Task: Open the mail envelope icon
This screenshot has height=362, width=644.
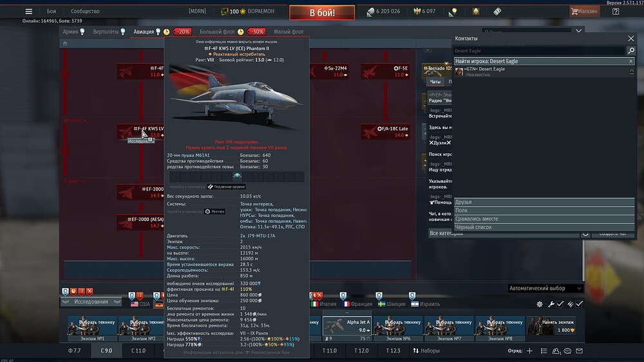Action: coord(579,351)
